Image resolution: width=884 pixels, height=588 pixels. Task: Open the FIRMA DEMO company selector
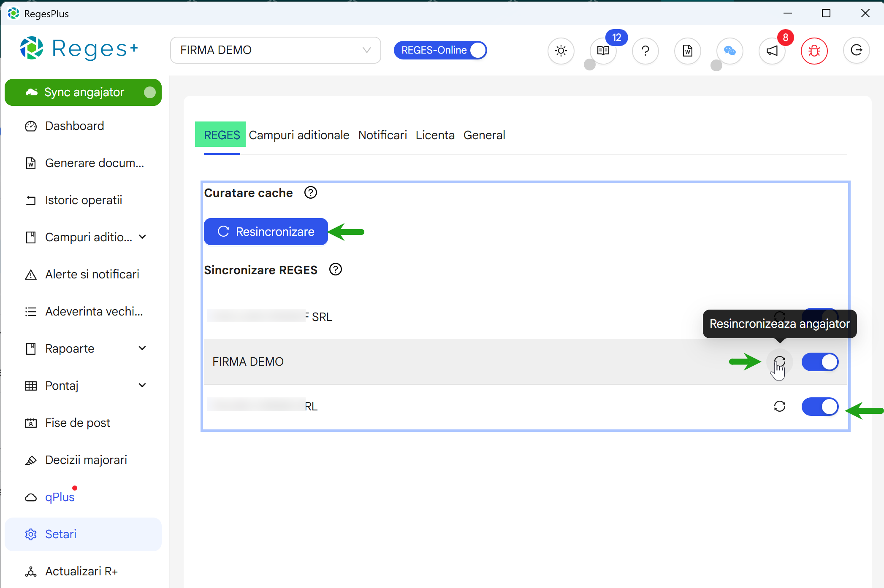click(275, 50)
